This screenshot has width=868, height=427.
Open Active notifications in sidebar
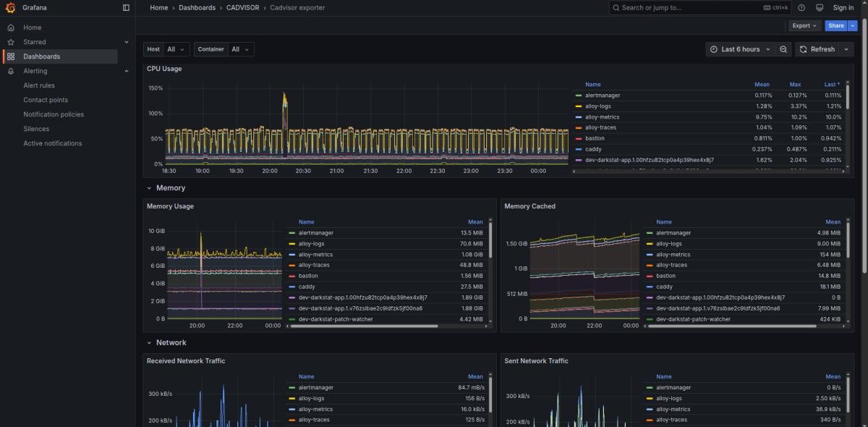coord(53,143)
